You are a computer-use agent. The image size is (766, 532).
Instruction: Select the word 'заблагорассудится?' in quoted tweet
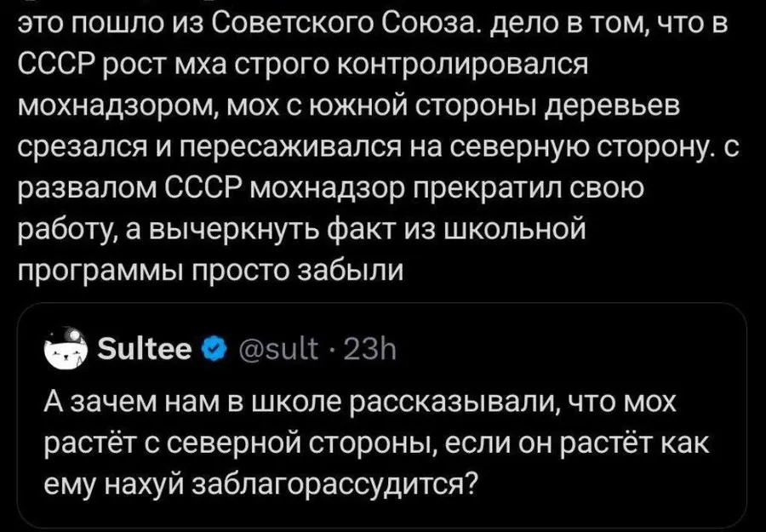[x=336, y=483]
